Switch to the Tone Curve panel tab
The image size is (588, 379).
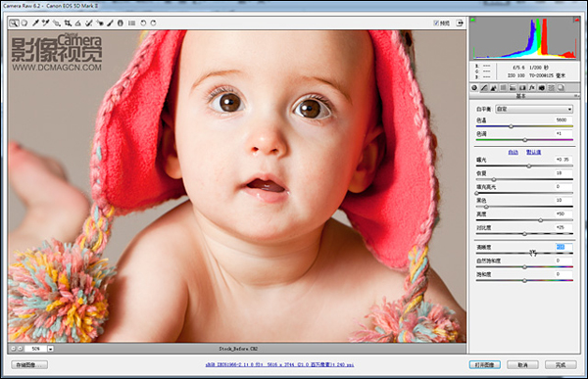484,88
